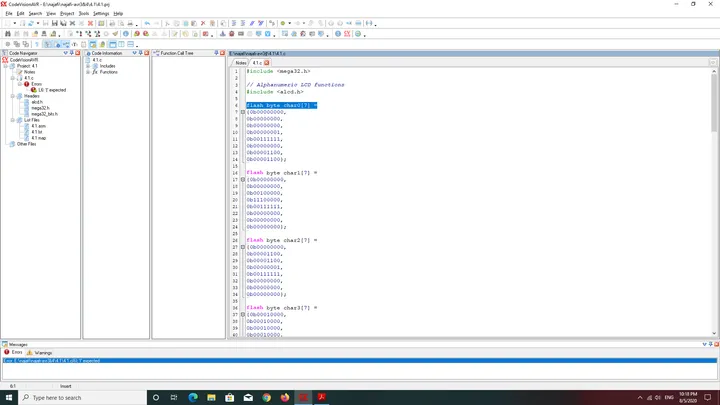720x405 pixels.
Task: Click the print icon in the top toolbar
Action: [112, 23]
